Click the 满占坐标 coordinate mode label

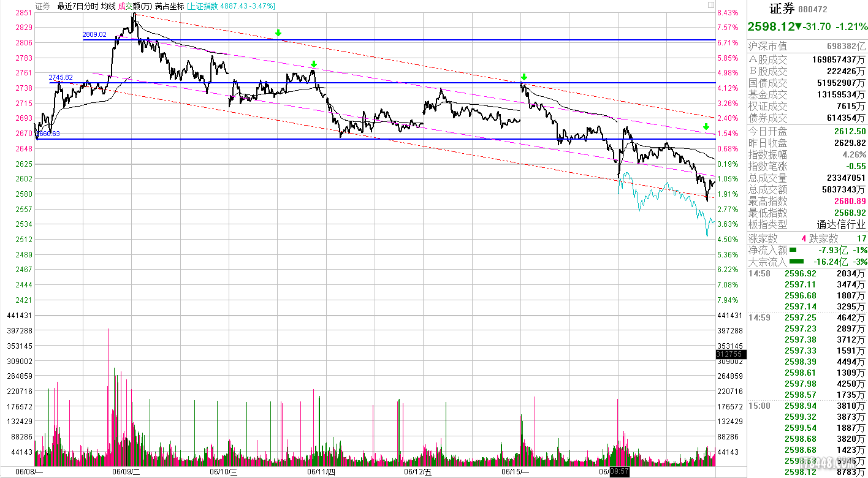coord(170,6)
